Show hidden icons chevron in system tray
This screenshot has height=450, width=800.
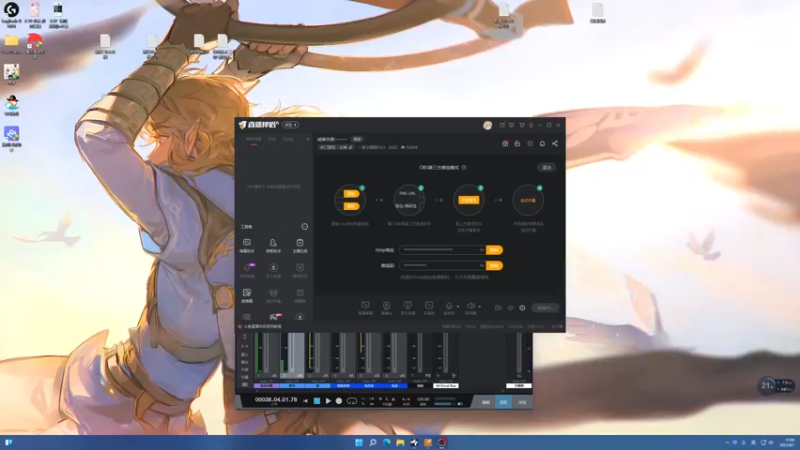tap(727, 442)
